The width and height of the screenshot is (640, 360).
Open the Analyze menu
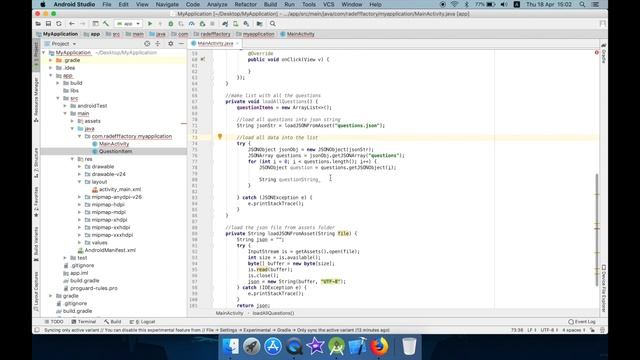tap(217, 4)
